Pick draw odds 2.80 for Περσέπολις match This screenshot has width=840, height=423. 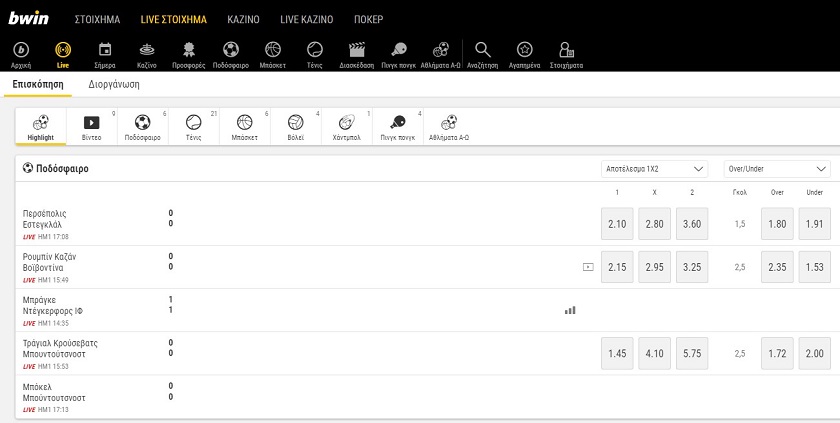655,224
